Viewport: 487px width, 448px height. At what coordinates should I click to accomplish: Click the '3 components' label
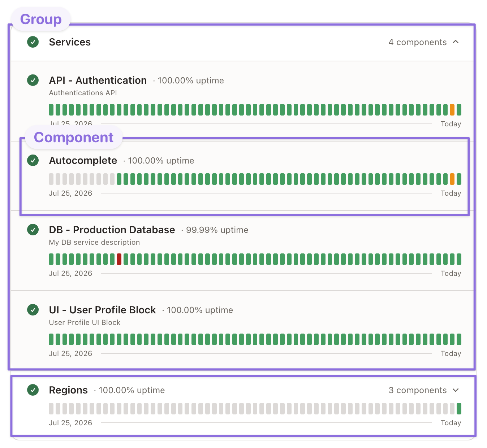(x=418, y=390)
